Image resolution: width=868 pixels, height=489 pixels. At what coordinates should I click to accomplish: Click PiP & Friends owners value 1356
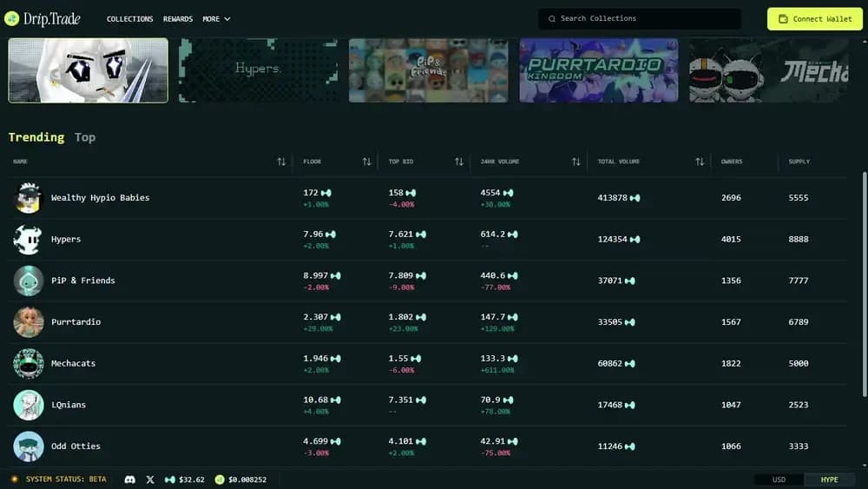coord(731,281)
